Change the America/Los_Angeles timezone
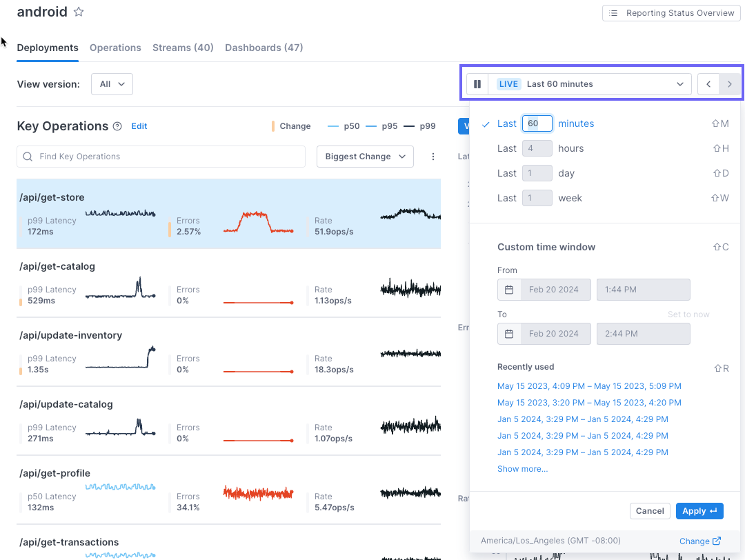 coord(700,541)
